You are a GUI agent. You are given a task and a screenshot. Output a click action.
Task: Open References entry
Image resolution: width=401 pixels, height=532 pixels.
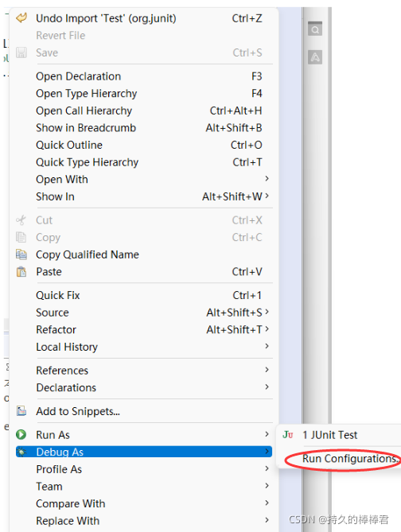pos(62,371)
